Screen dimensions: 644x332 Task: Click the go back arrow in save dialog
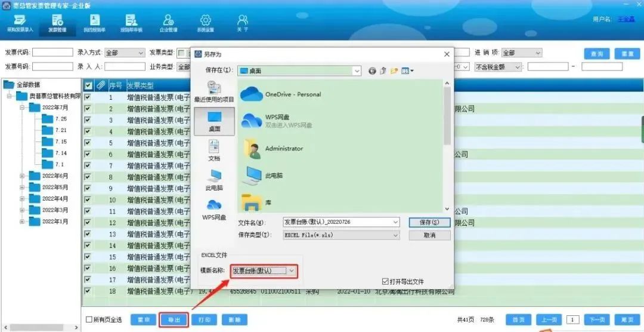pos(372,71)
